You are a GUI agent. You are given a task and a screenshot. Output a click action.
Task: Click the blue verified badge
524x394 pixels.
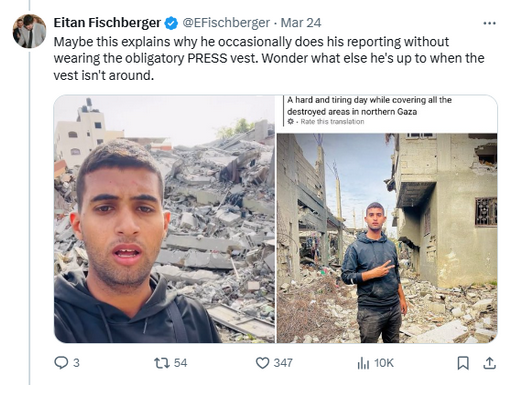coord(171,23)
